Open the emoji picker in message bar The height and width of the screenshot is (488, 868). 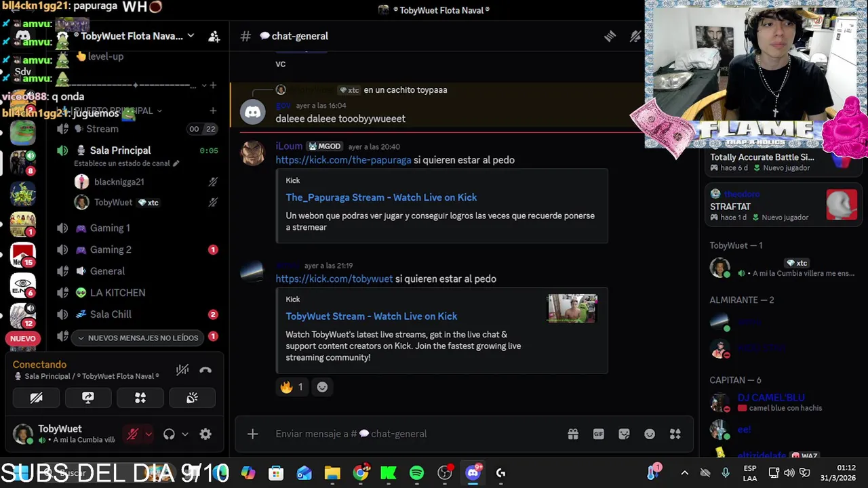[650, 434]
